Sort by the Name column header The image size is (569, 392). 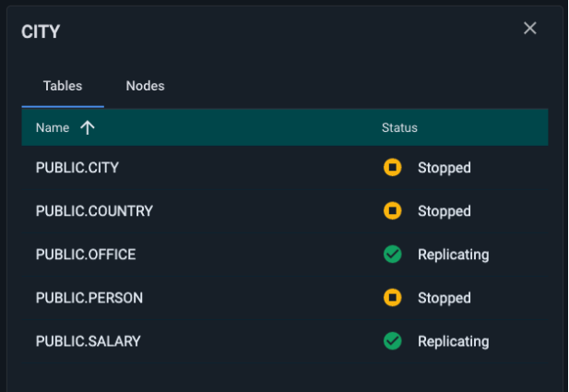tap(53, 128)
